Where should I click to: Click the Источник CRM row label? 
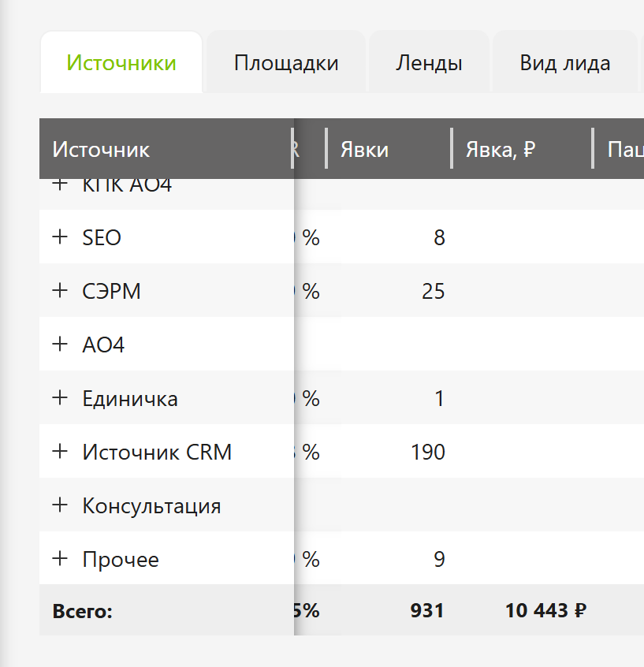click(x=157, y=452)
